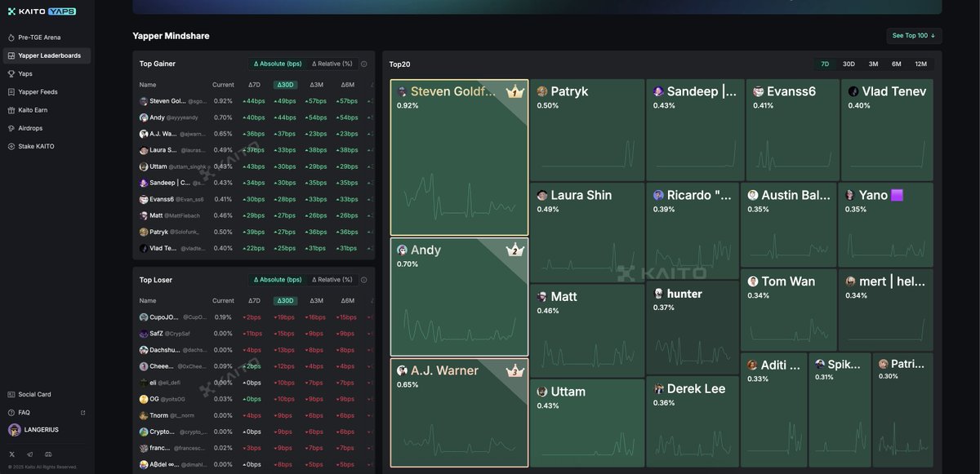Screen dimensions: 980x474
Task: Open the Tom Wan treemap tile
Action: pos(788,310)
